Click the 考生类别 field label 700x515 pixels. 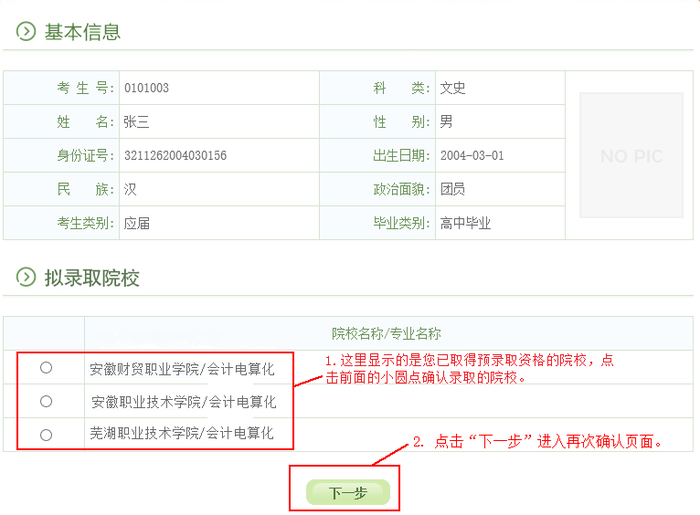pos(86,223)
